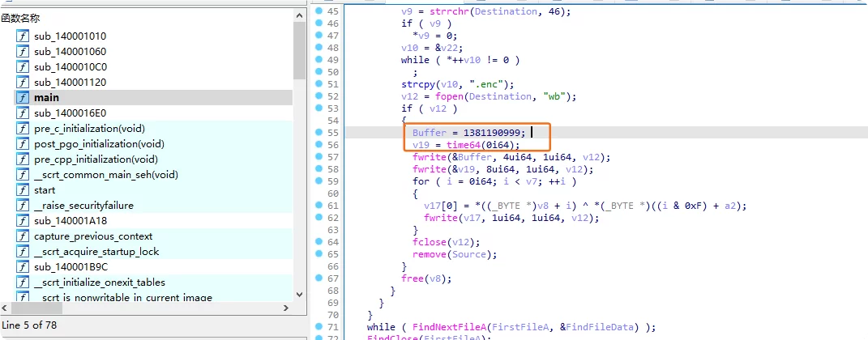Click the icon for __scrt_initialize_onexit_tables

coord(23,283)
